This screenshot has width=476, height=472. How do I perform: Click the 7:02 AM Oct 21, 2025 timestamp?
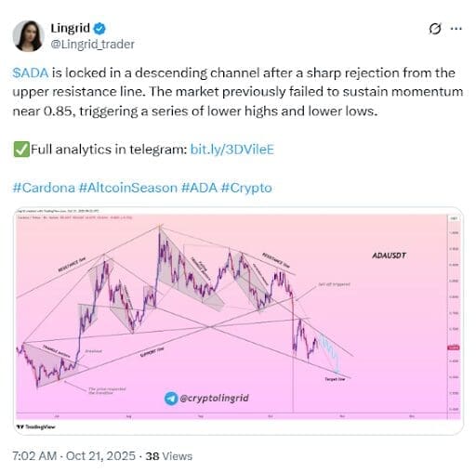[73, 456]
